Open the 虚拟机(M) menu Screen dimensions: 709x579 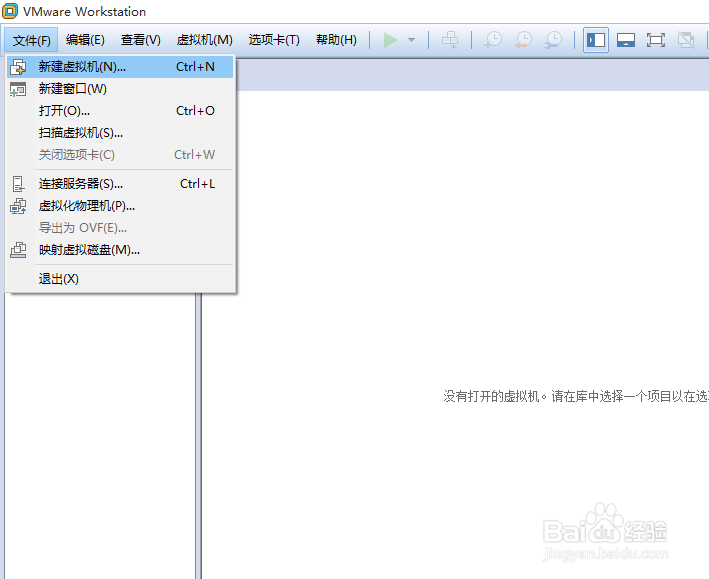point(204,40)
